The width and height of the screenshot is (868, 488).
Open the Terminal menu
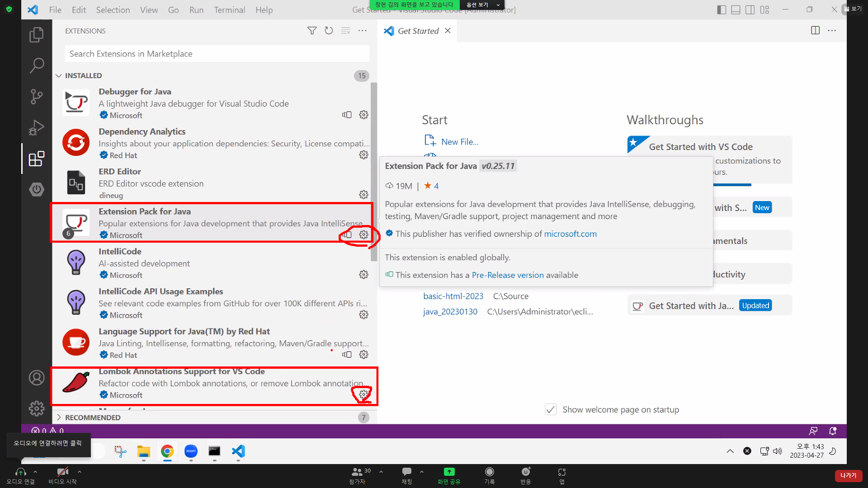[x=229, y=9]
